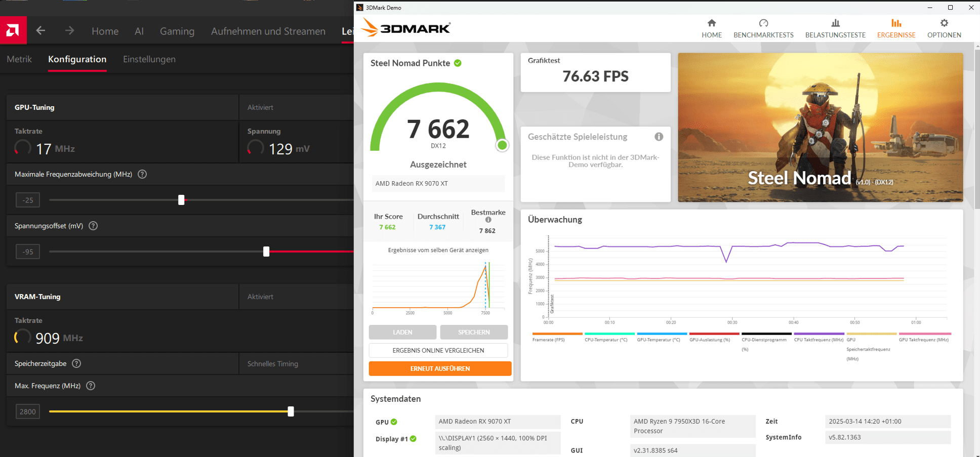Image resolution: width=980 pixels, height=457 pixels.
Task: Toggle GPU Taktfrequenz (MHz) legend entry
Action: (925, 338)
